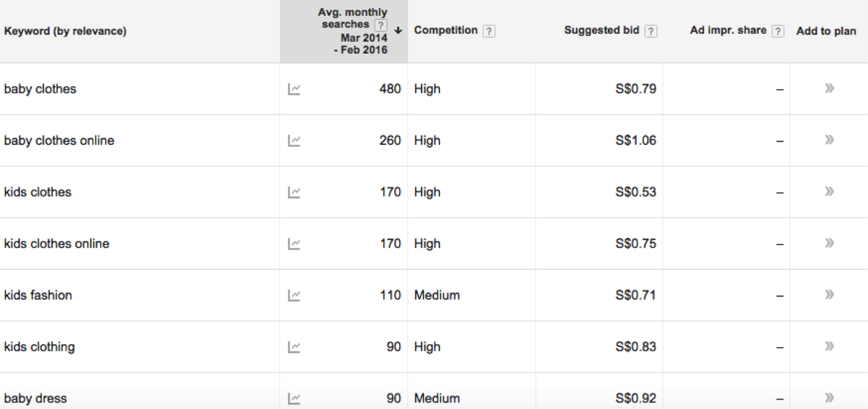Add baby clothes keyword to plan
Screen dimensions: 868x409
(829, 88)
